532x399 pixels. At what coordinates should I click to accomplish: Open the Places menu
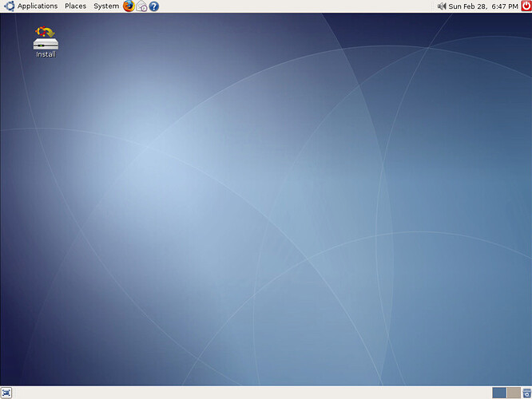(75, 6)
